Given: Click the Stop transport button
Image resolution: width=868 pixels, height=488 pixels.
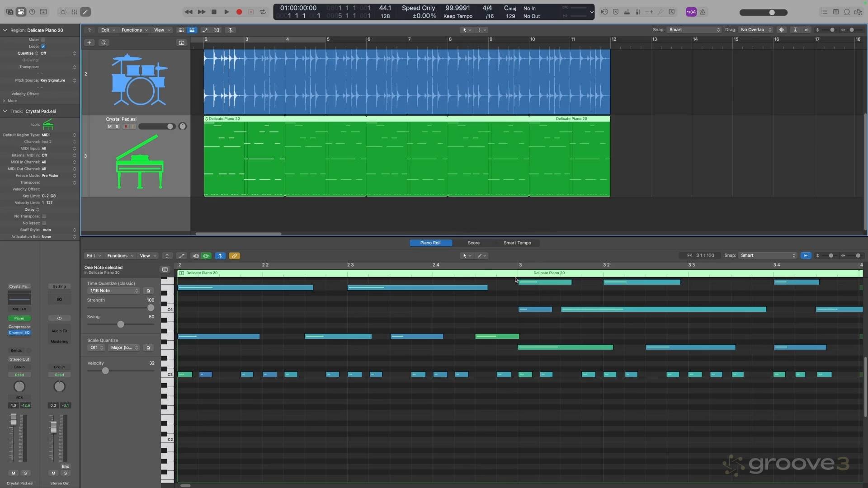Looking at the screenshot, I should 214,12.
